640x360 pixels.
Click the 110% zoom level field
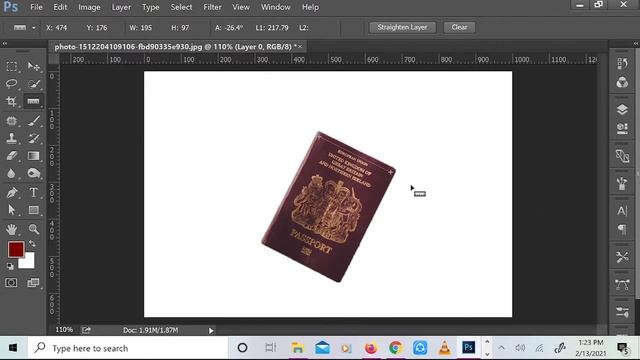pos(64,330)
